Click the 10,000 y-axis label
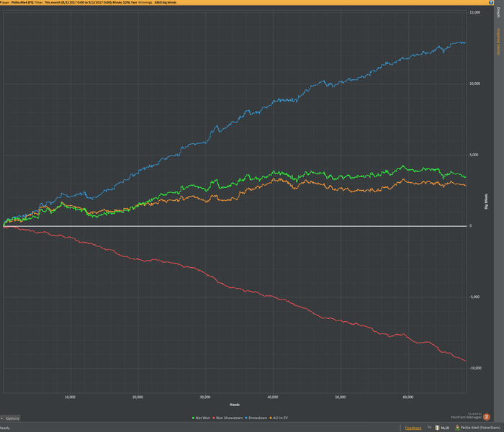 pyautogui.click(x=474, y=84)
